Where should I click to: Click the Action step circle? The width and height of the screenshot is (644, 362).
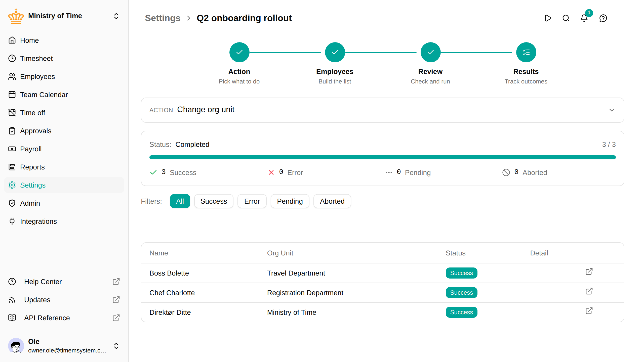(239, 52)
